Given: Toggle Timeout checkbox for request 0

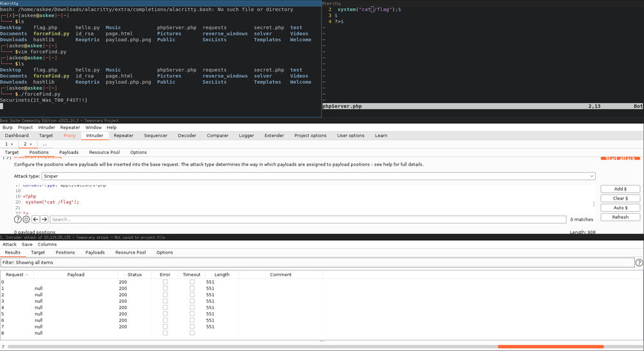Looking at the screenshot, I should click(192, 282).
